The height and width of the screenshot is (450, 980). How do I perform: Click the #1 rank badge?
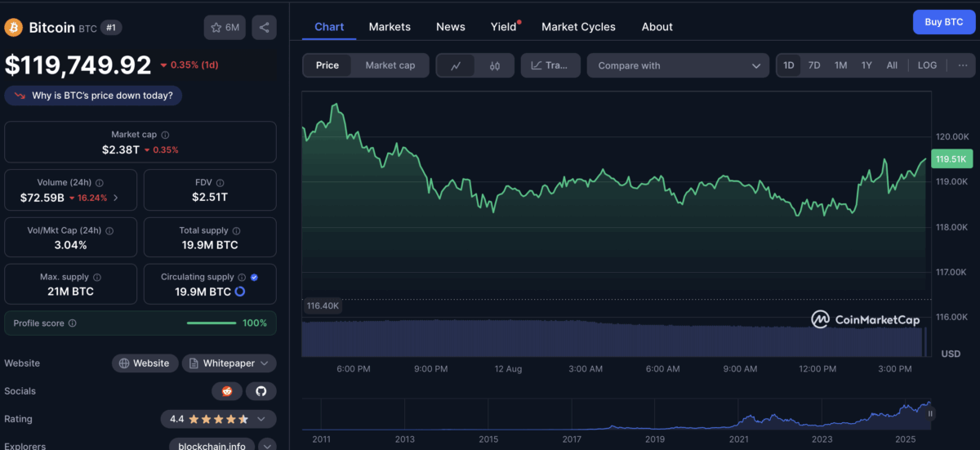113,28
